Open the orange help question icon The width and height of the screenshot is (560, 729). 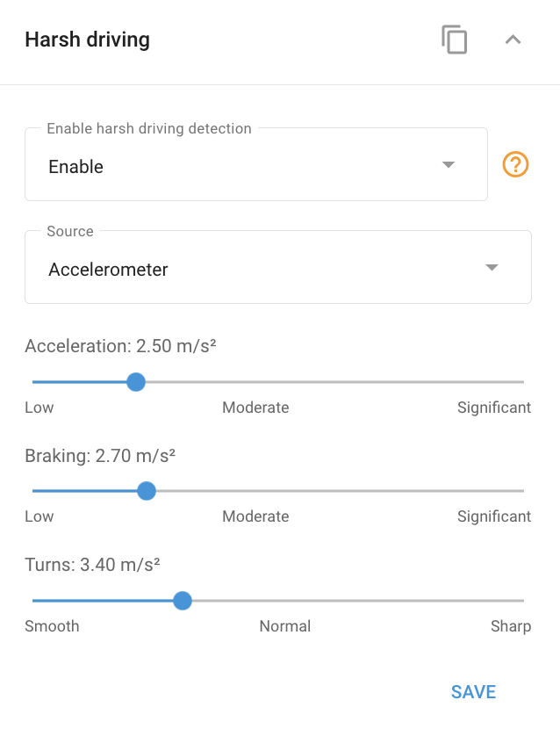pyautogui.click(x=515, y=164)
